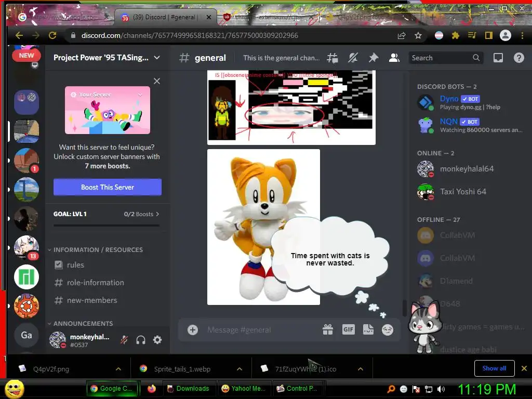Open the Discord inbox icon

[x=498, y=58]
